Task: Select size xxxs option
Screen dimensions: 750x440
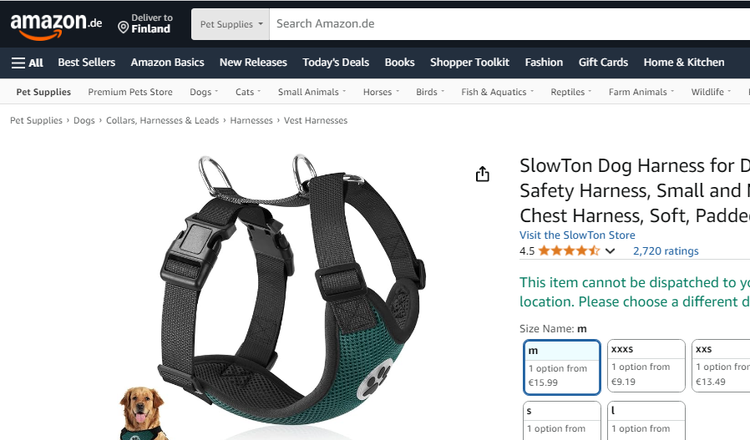Action: click(x=646, y=366)
